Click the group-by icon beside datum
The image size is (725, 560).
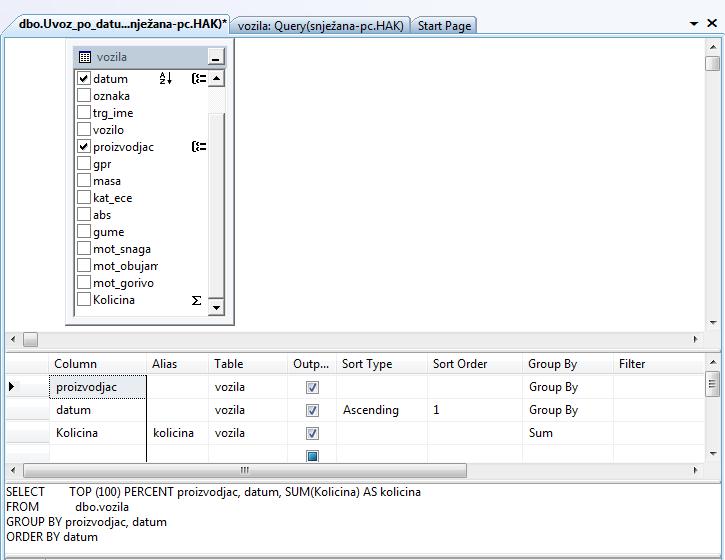(x=199, y=78)
